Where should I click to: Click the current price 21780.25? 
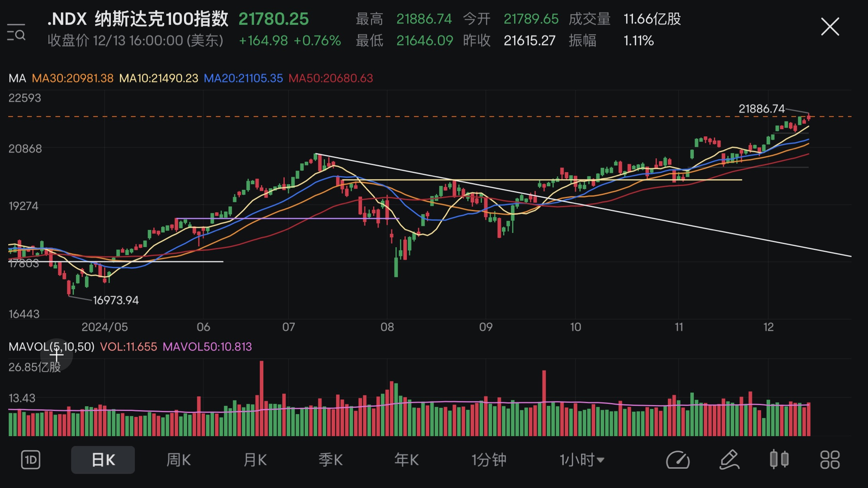coord(274,19)
